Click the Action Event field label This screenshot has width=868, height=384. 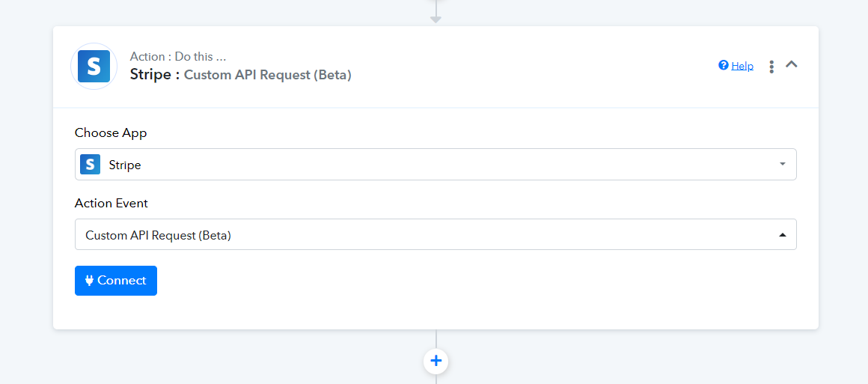point(111,204)
